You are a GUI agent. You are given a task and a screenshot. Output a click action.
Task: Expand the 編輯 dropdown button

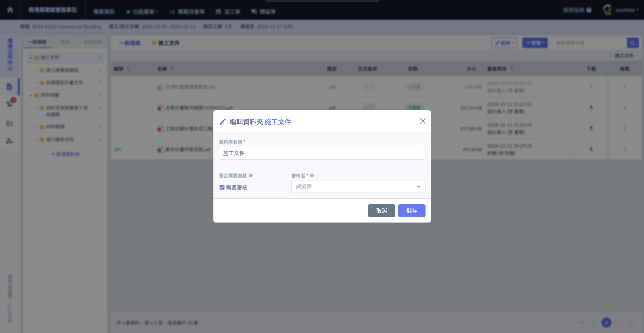[x=504, y=43]
